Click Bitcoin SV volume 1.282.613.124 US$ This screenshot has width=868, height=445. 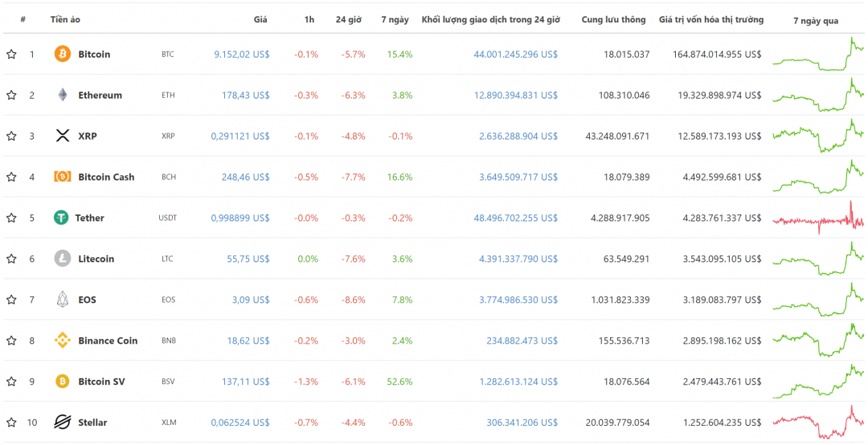tap(518, 382)
